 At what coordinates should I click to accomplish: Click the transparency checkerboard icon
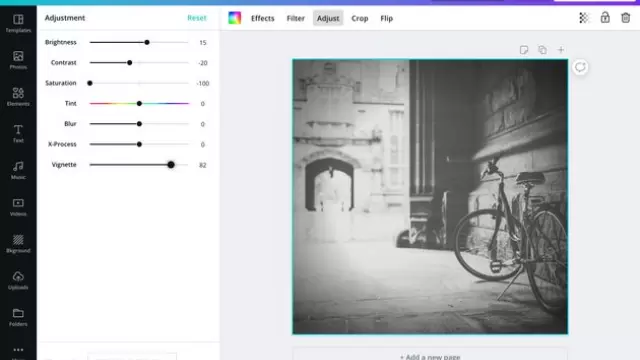pyautogui.click(x=584, y=18)
